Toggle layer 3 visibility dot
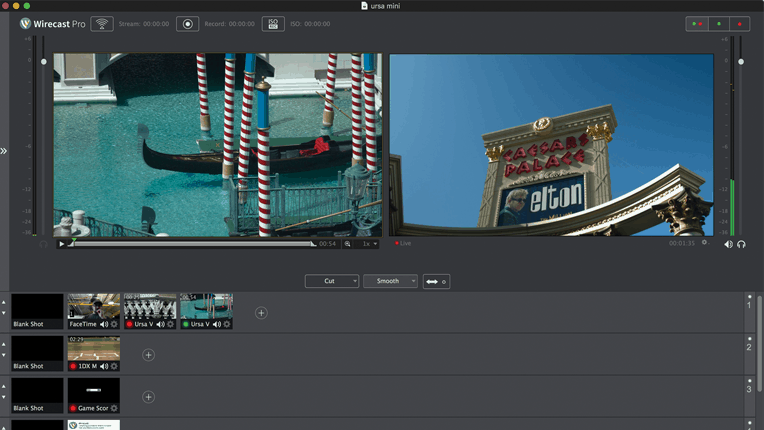 749,380
